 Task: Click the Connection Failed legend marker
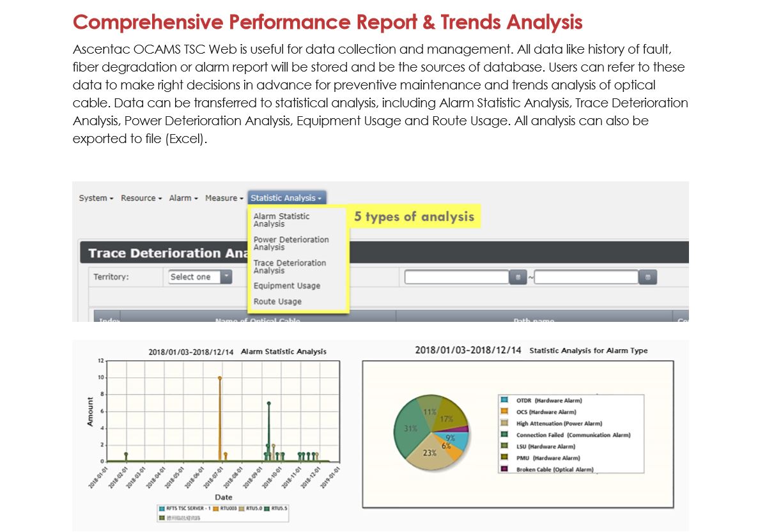pyautogui.click(x=504, y=435)
